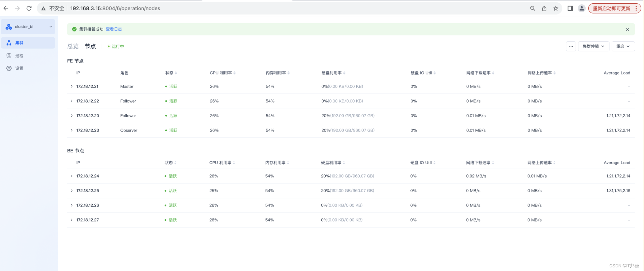Open the browser profile avatar
Viewport: 644px width, 271px height.
(x=582, y=8)
